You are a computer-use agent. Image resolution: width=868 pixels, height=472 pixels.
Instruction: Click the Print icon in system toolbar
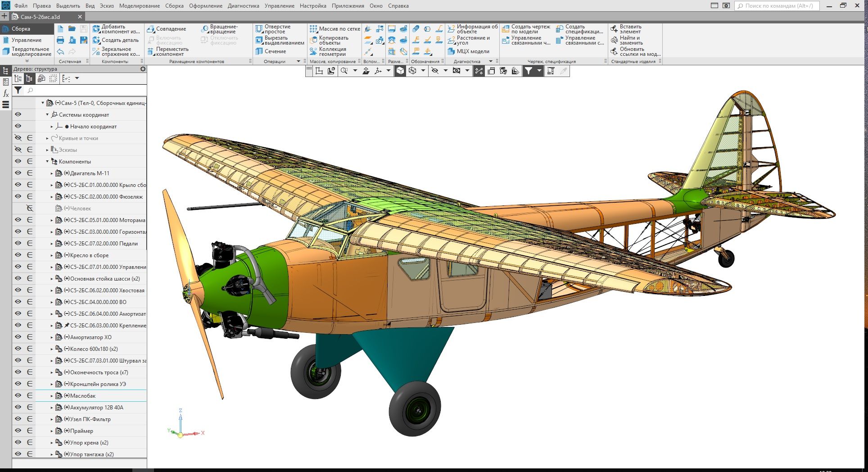[x=60, y=40]
